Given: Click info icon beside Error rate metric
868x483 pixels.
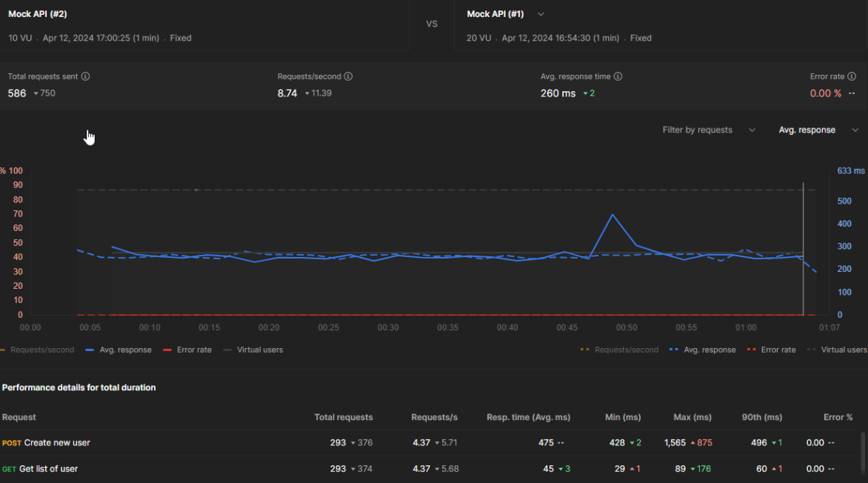Looking at the screenshot, I should point(852,76).
